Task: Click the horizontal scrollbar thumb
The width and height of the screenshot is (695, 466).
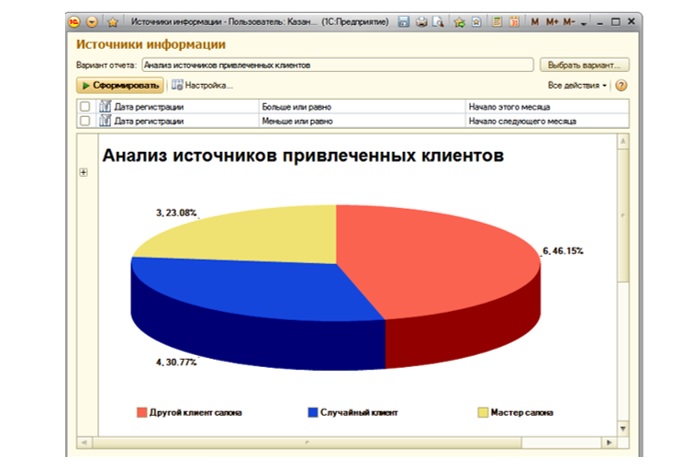Action: (307, 442)
